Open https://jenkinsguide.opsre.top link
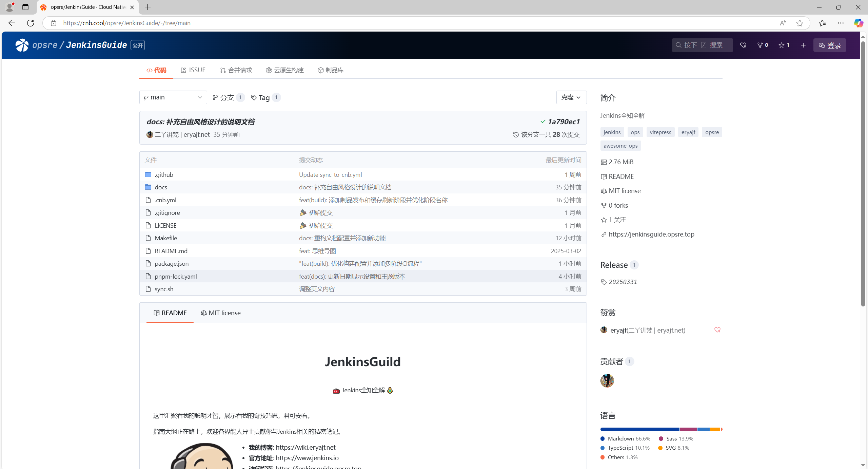Screen dimensions: 868x469 (651, 234)
